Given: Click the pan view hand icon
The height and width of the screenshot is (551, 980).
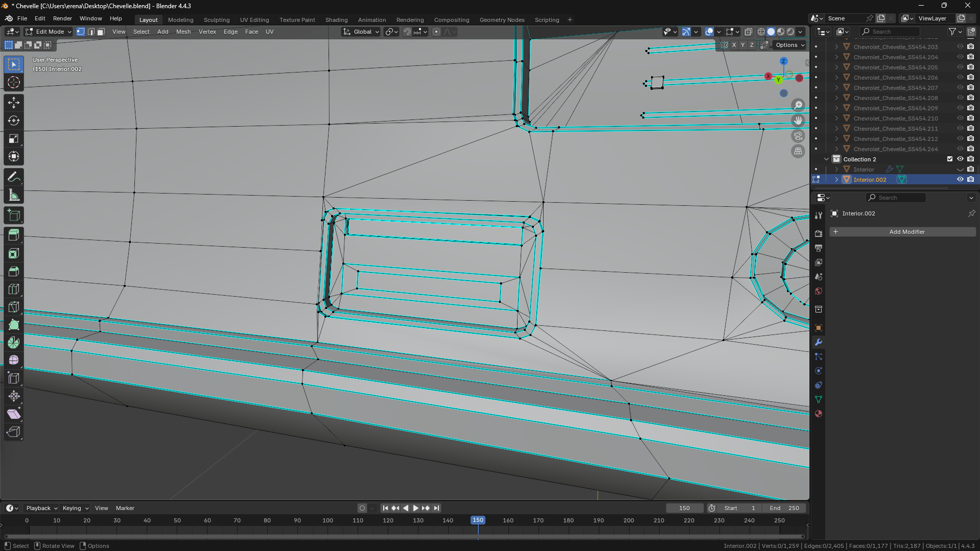Looking at the screenshot, I should pyautogui.click(x=798, y=121).
